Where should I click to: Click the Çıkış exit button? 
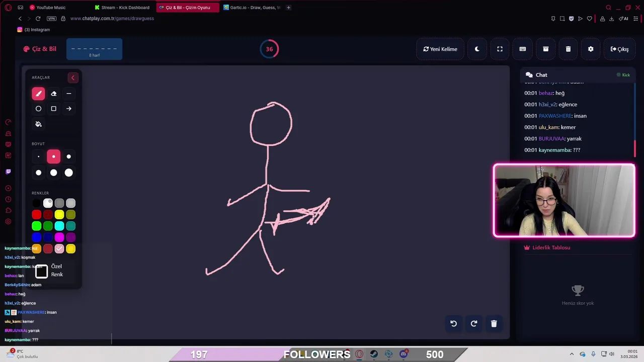pyautogui.click(x=619, y=49)
